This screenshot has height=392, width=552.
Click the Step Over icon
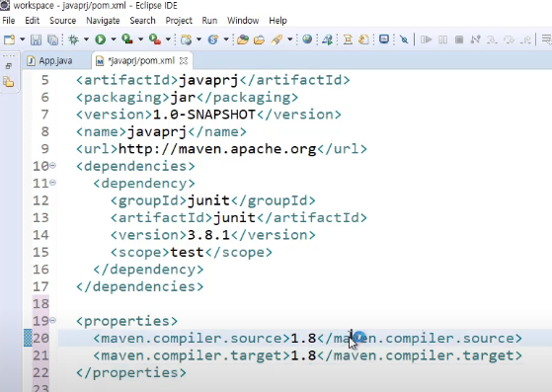tap(510, 39)
